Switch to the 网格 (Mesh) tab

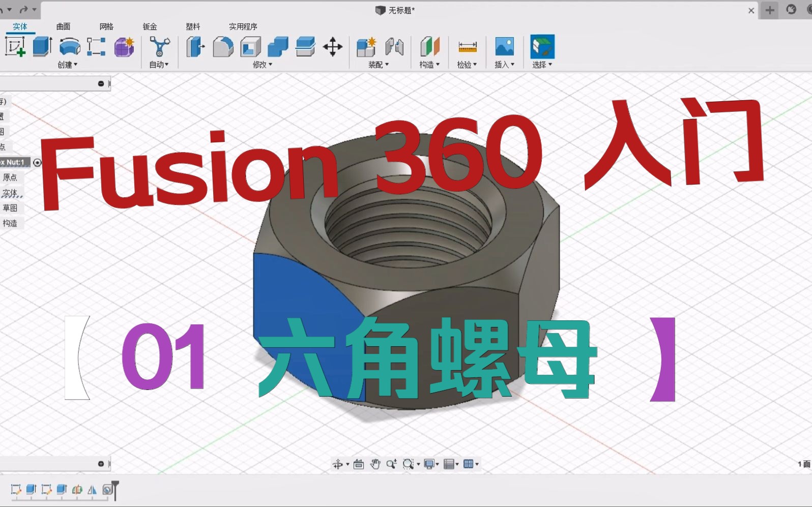pos(106,26)
